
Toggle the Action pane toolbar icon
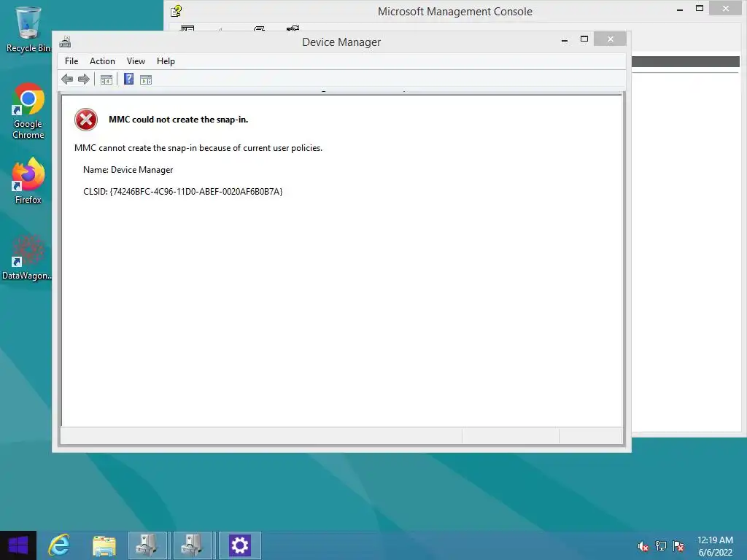pos(146,79)
